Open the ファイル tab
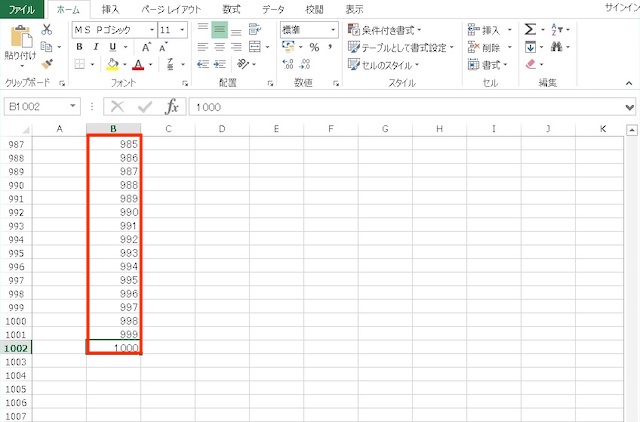The height and width of the screenshot is (422, 640). coord(22,8)
